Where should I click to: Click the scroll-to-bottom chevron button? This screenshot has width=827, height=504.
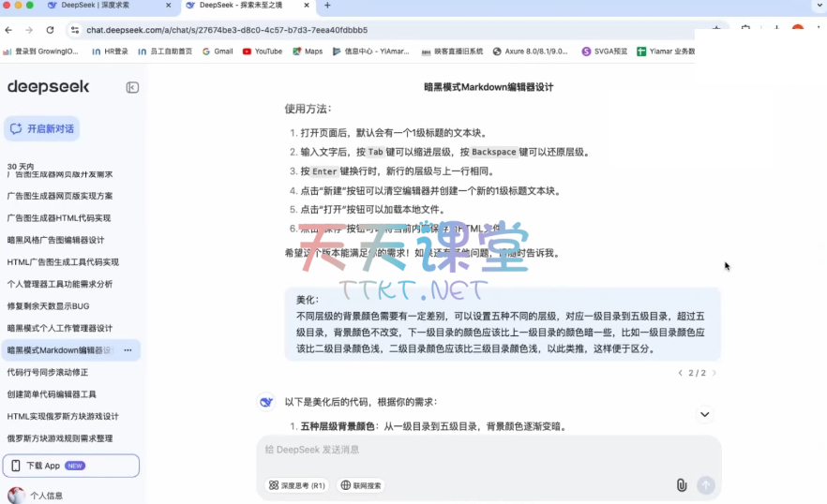(704, 414)
